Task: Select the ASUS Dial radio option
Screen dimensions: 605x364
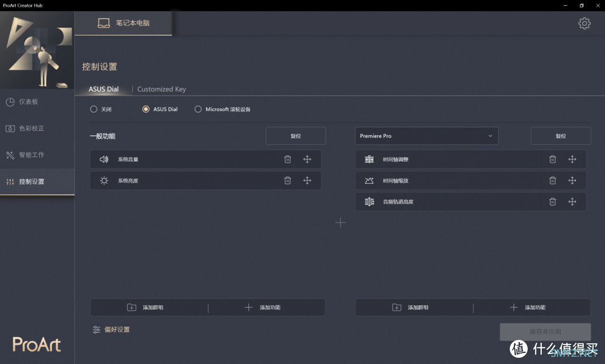Action: click(146, 109)
